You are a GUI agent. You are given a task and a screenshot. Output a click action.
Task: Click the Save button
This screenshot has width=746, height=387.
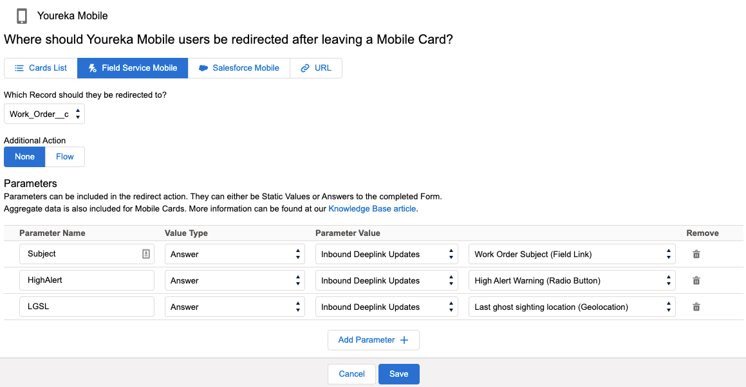[399, 374]
